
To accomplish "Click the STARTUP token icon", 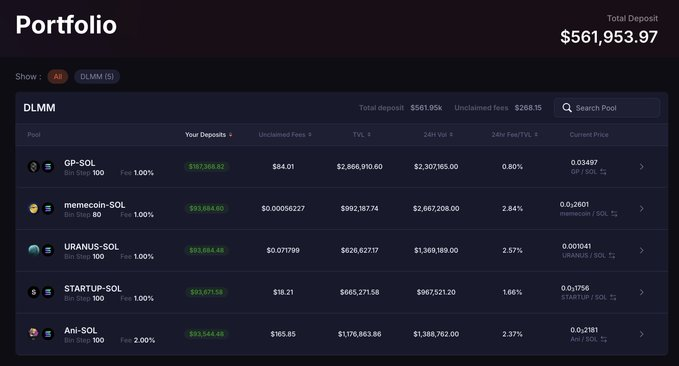I will pos(34,292).
